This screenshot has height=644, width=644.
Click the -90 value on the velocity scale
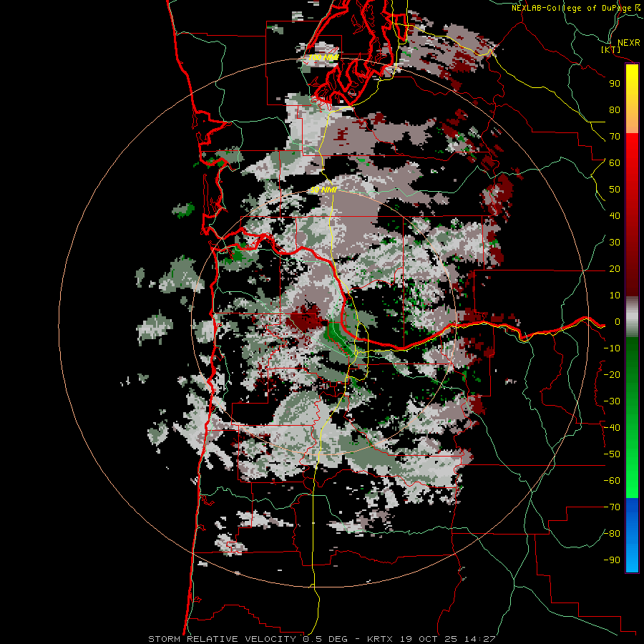612,560
